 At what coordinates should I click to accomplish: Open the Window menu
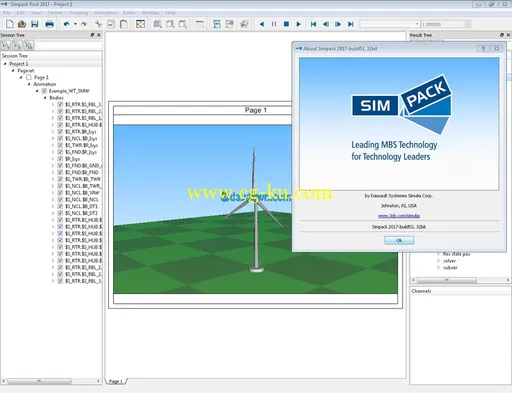pos(150,13)
